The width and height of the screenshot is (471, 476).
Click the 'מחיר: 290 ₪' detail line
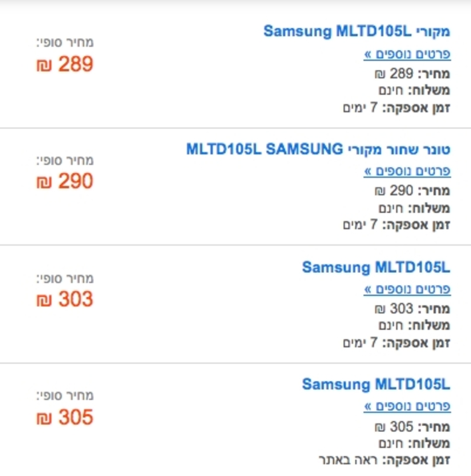(x=412, y=191)
